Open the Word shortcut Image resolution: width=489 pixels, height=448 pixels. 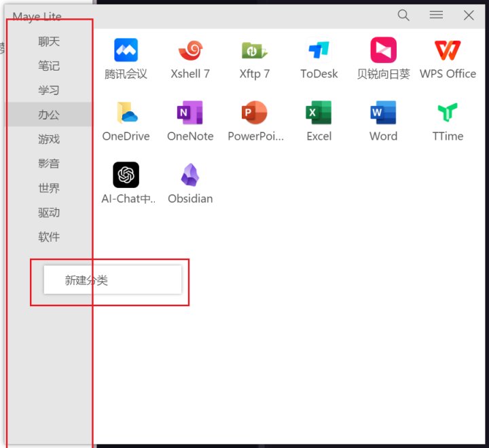click(x=383, y=113)
